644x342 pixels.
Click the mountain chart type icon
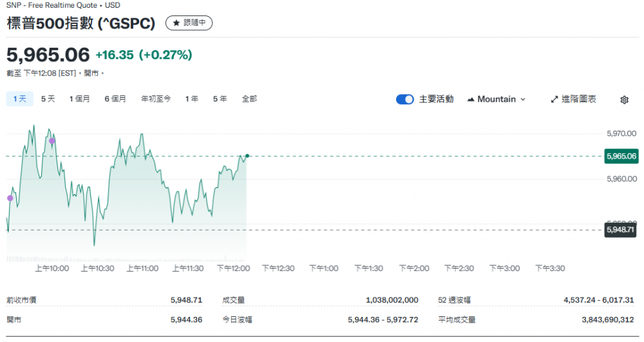pos(471,100)
